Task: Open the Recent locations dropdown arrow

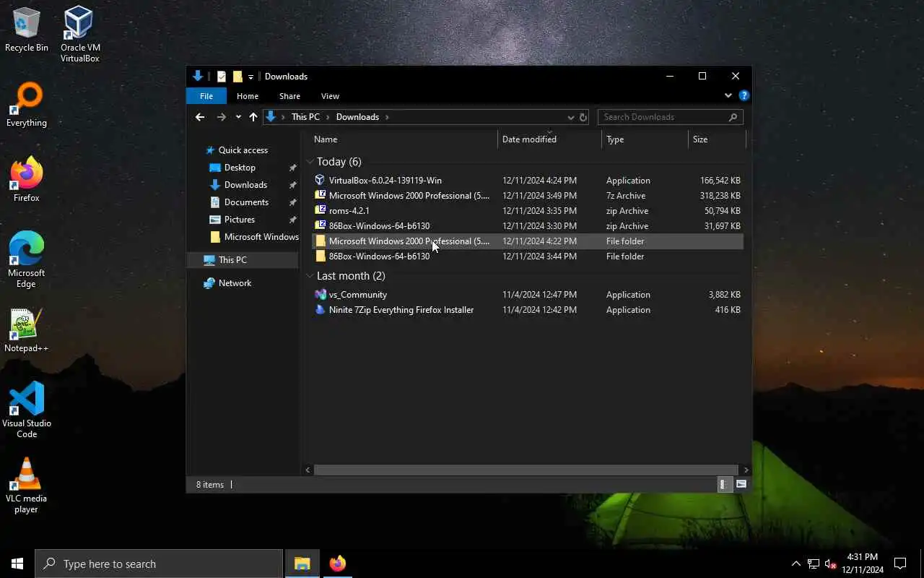Action: [x=238, y=117]
